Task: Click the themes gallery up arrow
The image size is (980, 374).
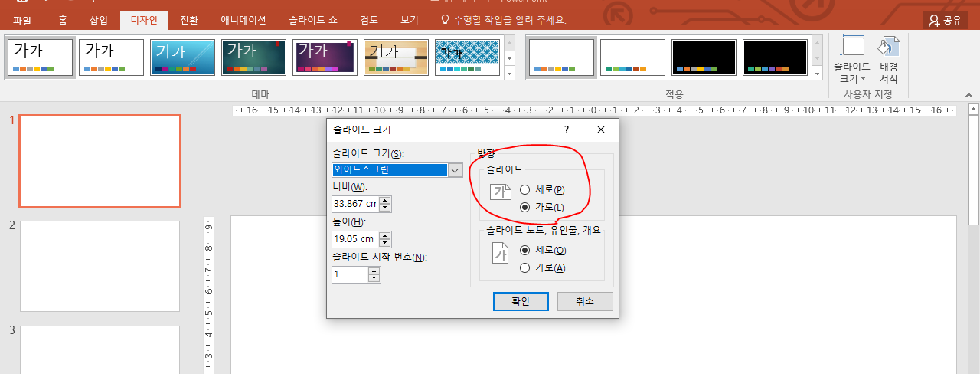Action: click(x=510, y=44)
